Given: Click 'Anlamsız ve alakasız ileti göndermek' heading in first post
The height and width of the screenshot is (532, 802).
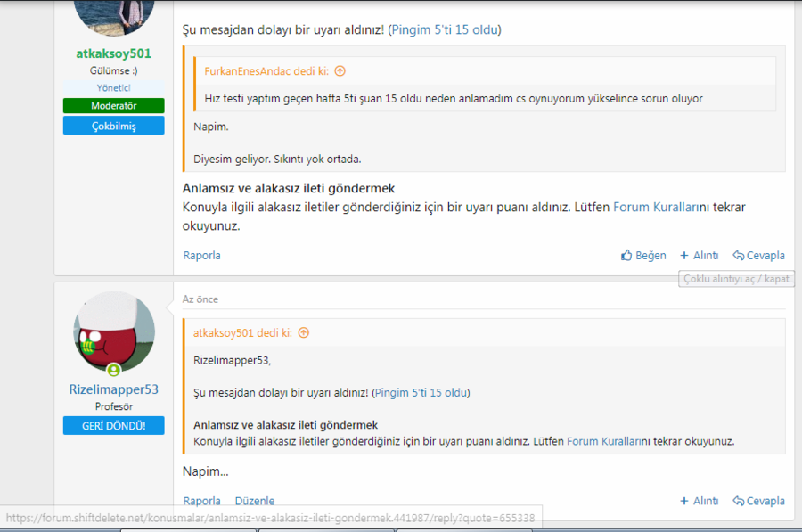Looking at the screenshot, I should pyautogui.click(x=289, y=188).
